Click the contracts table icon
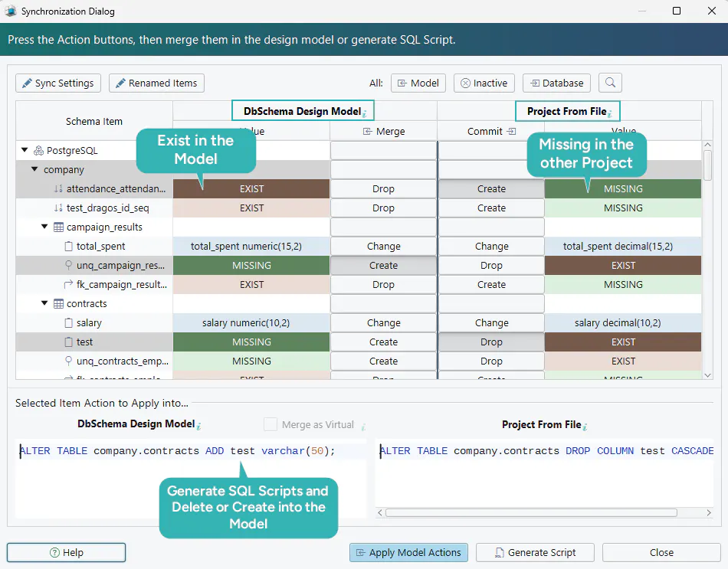Image resolution: width=728 pixels, height=569 pixels. pyautogui.click(x=58, y=303)
